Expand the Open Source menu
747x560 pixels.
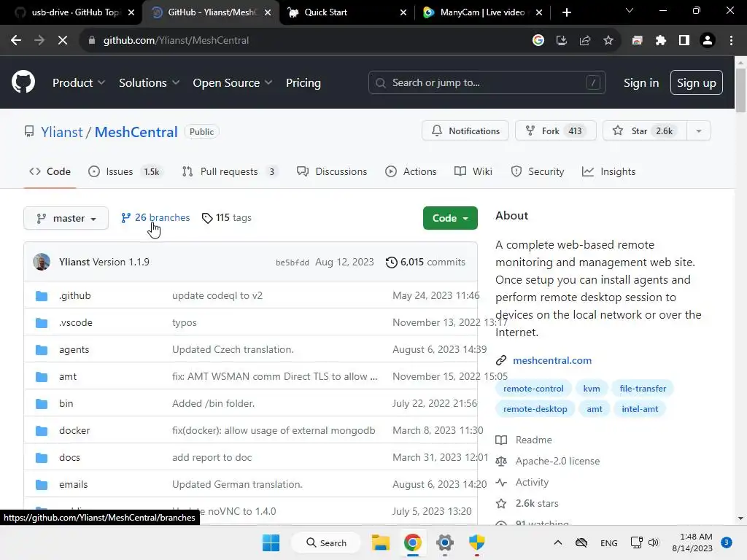233,83
